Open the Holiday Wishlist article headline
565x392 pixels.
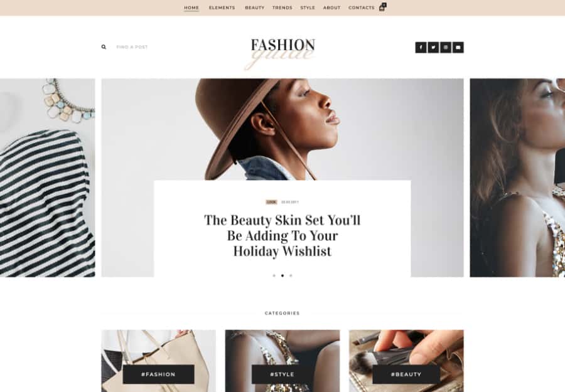[282, 235]
